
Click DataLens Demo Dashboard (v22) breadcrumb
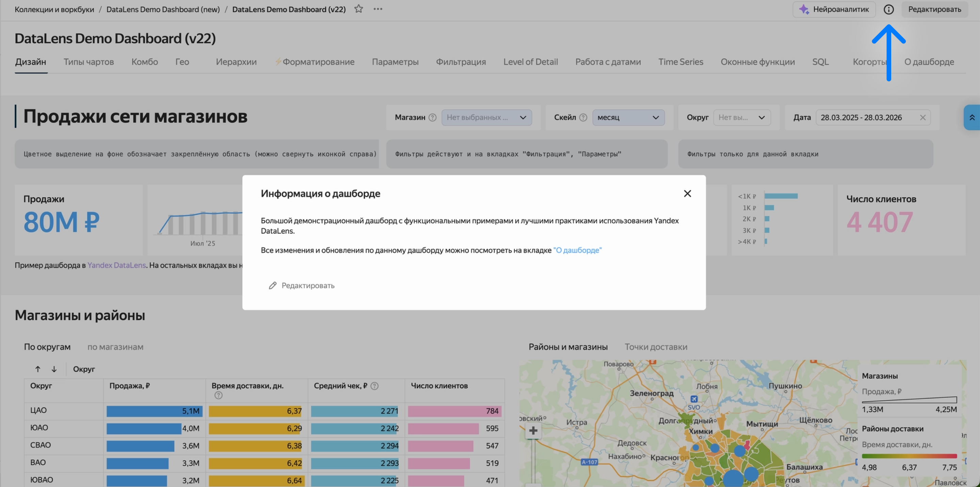[x=289, y=9]
